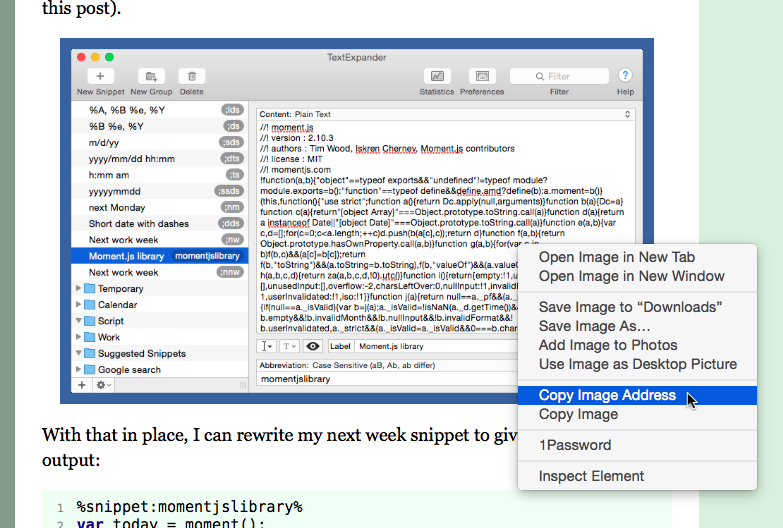This screenshot has height=528, width=783.
Task: Choose Save Image to "Downloads"
Action: pyautogui.click(x=637, y=307)
